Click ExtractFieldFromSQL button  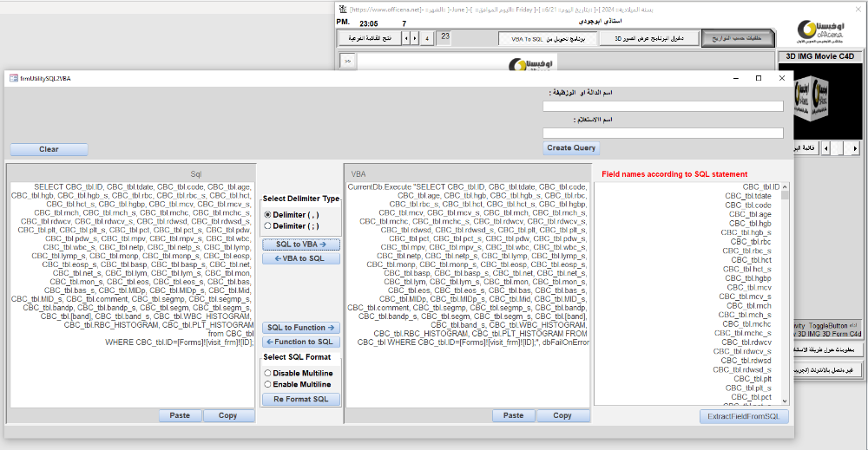click(x=744, y=416)
